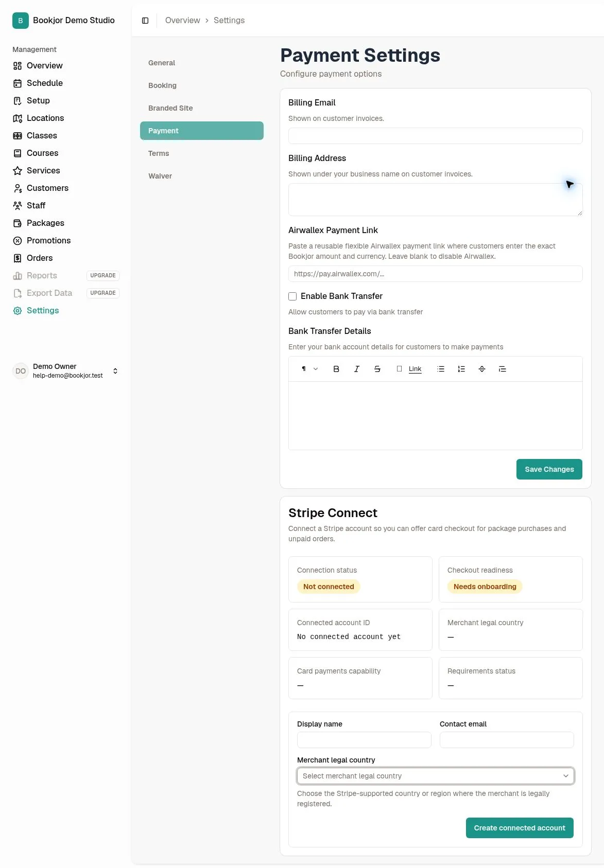Select the Payment settings tab
The width and height of the screenshot is (604, 868).
coord(202,131)
